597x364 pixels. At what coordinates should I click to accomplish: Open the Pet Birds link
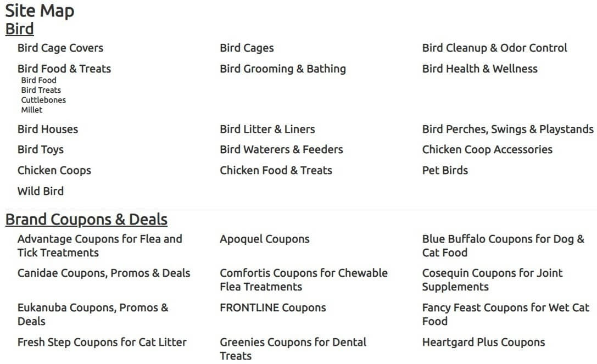[x=445, y=170]
